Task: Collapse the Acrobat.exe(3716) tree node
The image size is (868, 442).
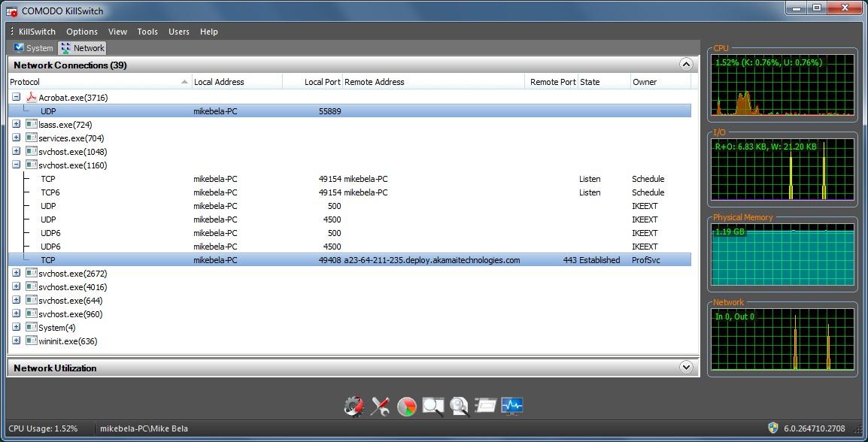Action: coord(16,97)
